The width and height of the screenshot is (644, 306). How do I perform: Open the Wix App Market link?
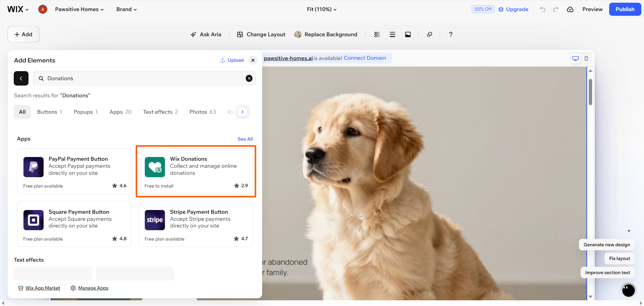[39, 288]
